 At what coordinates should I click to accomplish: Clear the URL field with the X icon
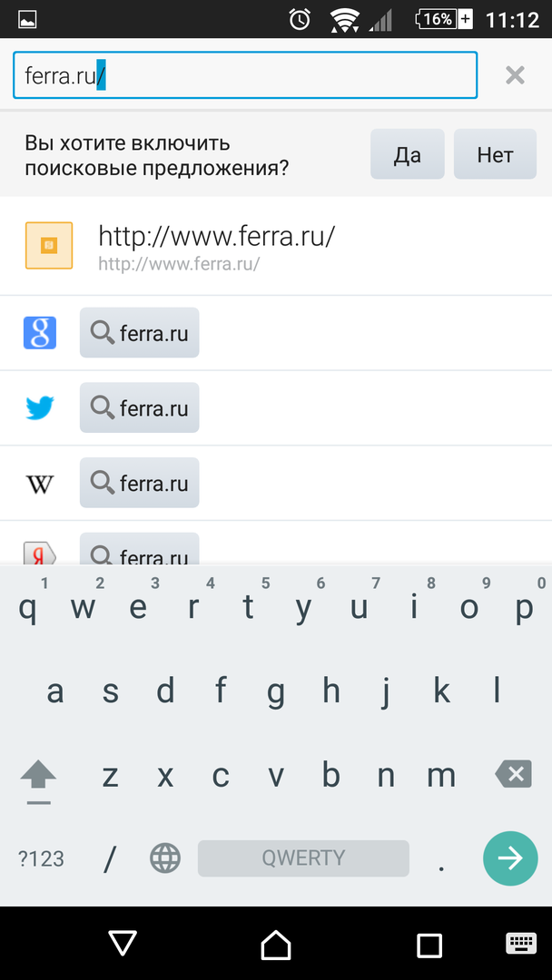515,75
